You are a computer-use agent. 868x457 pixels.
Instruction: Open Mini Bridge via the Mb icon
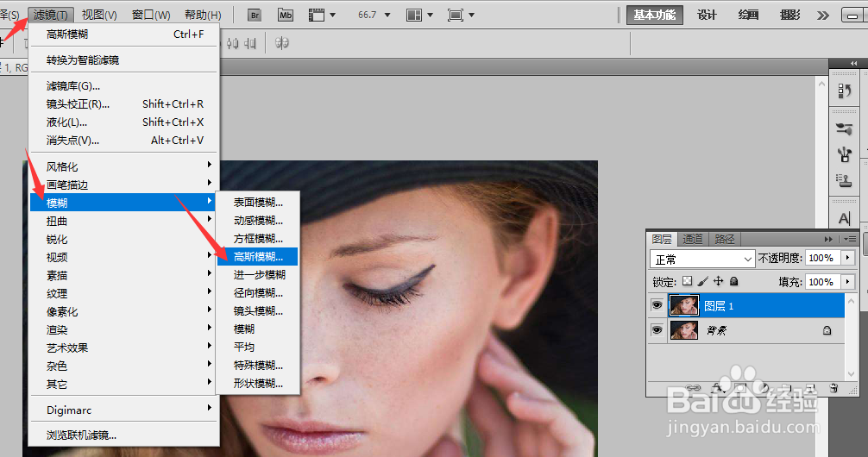pyautogui.click(x=285, y=15)
